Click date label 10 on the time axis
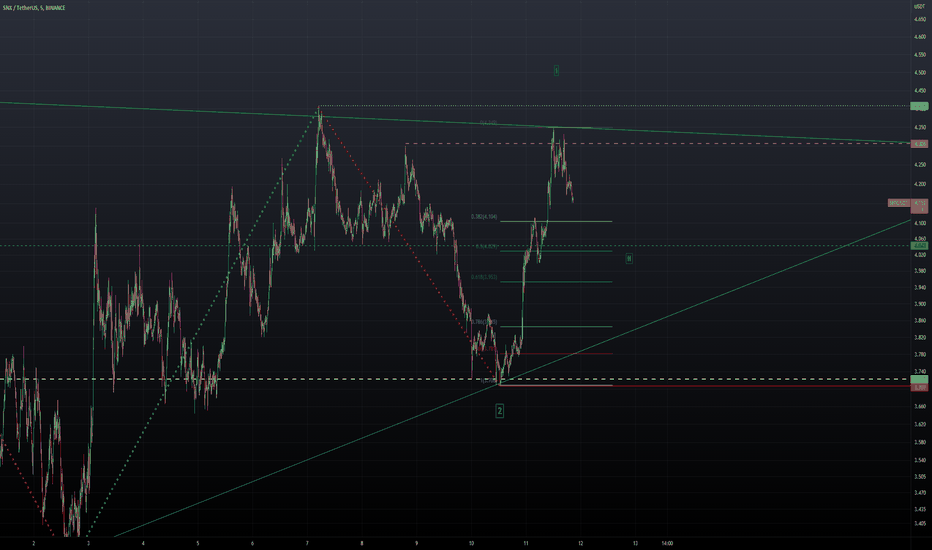Viewport: 932px width, 550px height. pos(471,543)
